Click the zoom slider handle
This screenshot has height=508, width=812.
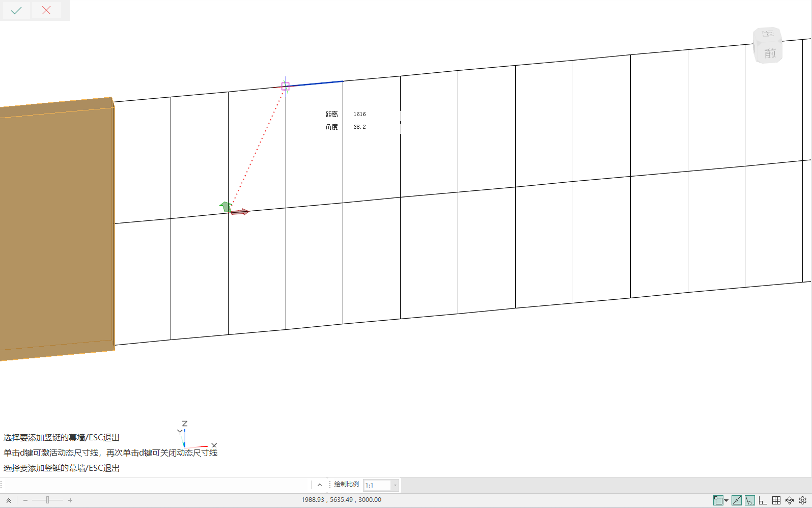click(47, 500)
